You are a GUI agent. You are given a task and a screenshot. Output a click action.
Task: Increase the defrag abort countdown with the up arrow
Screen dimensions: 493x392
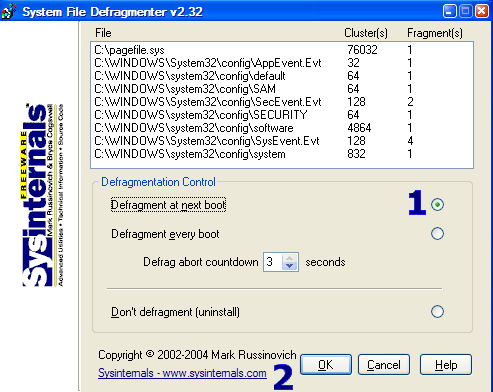[289, 258]
